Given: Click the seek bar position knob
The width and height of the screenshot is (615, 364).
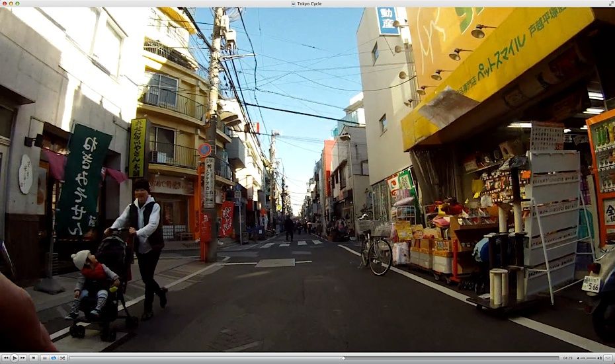Looking at the screenshot, I should [x=343, y=357].
